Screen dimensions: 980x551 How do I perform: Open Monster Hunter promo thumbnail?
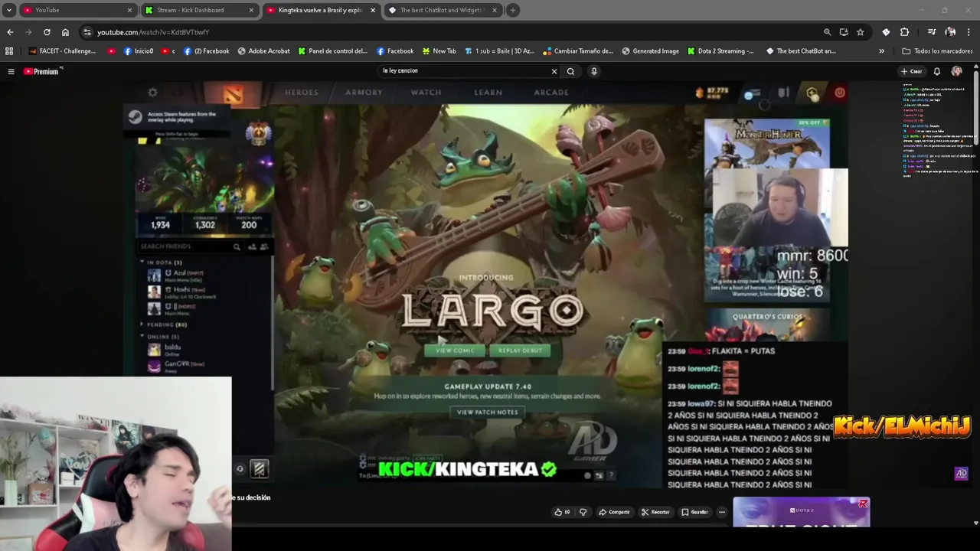coord(766,142)
